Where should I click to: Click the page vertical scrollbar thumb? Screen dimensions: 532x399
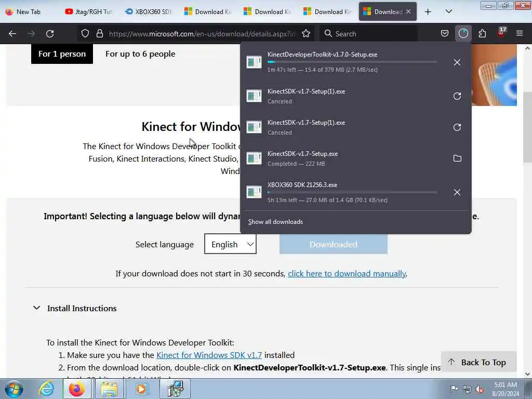pyautogui.click(x=527, y=127)
